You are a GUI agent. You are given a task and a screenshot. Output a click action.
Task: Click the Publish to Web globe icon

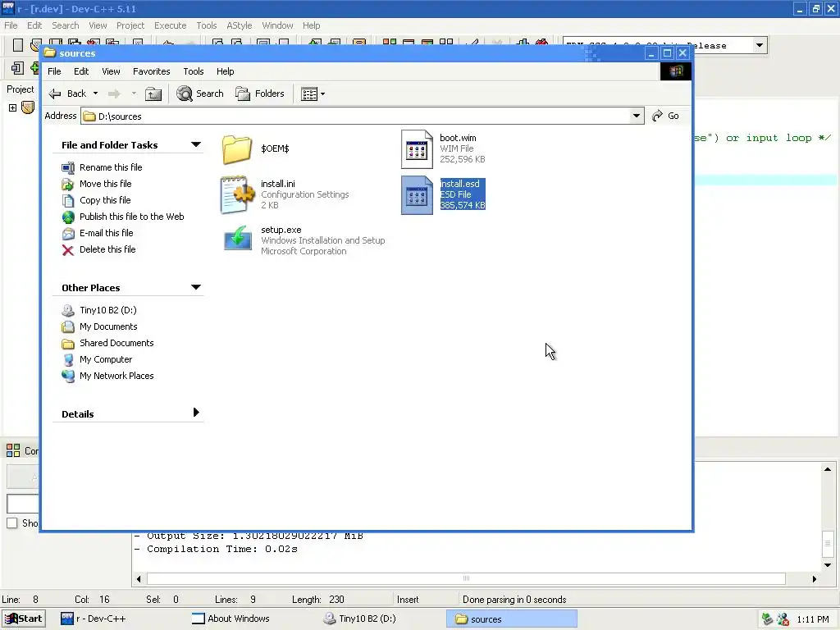point(68,217)
